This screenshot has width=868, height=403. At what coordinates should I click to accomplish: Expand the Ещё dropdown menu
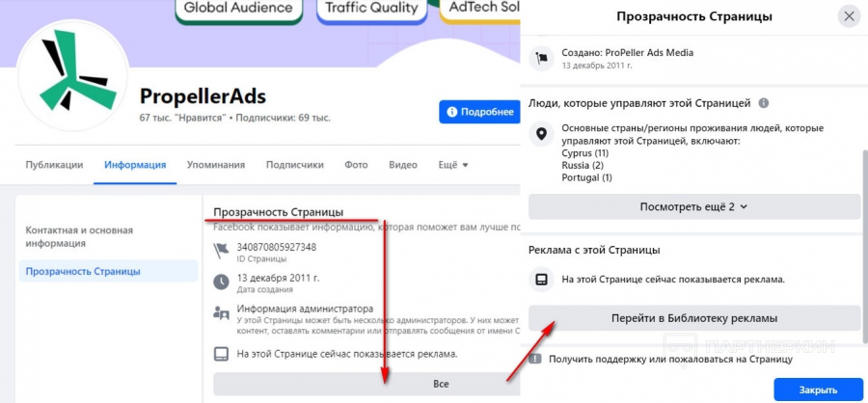[x=453, y=165]
